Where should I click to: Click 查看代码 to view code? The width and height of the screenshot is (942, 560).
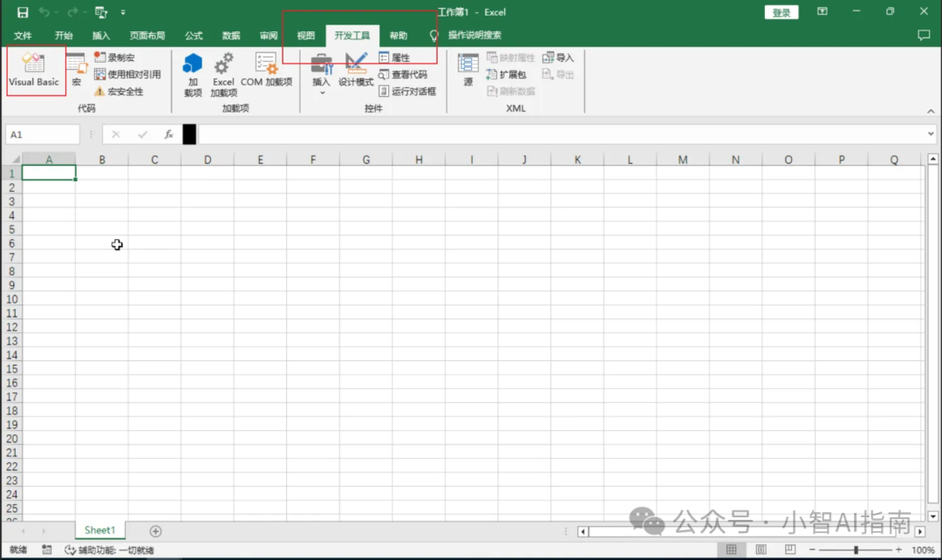click(403, 75)
